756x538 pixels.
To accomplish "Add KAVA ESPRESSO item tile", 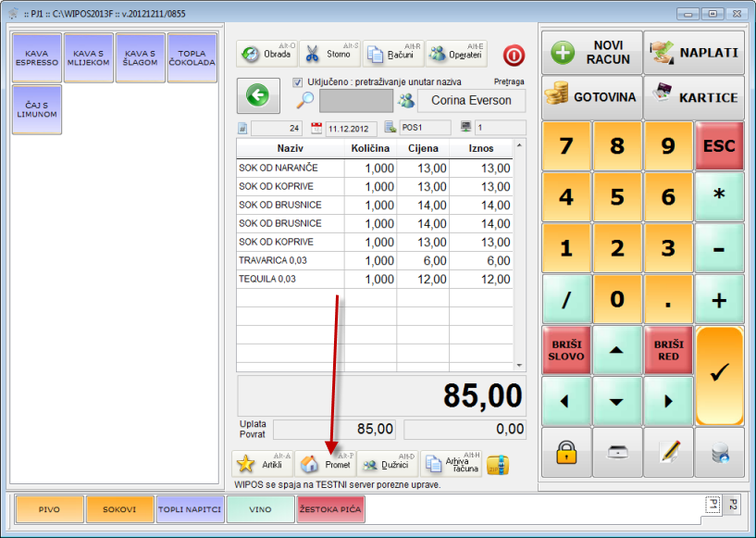I will pos(37,57).
